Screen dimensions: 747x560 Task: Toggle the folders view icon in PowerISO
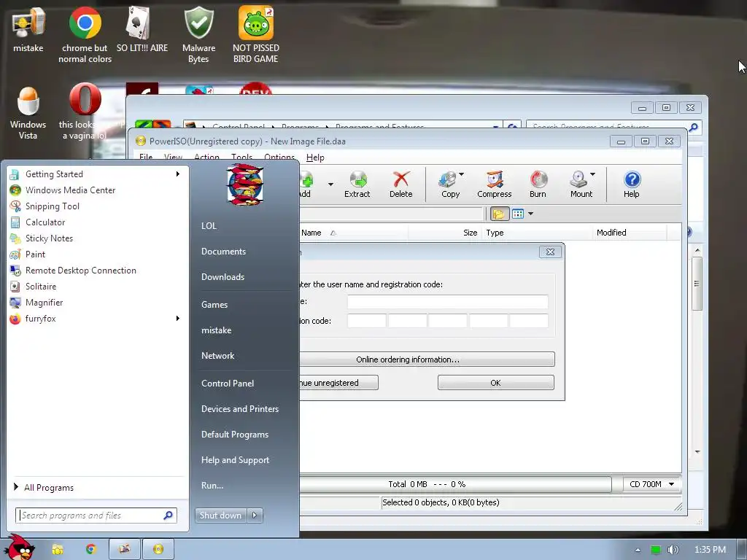(x=499, y=214)
